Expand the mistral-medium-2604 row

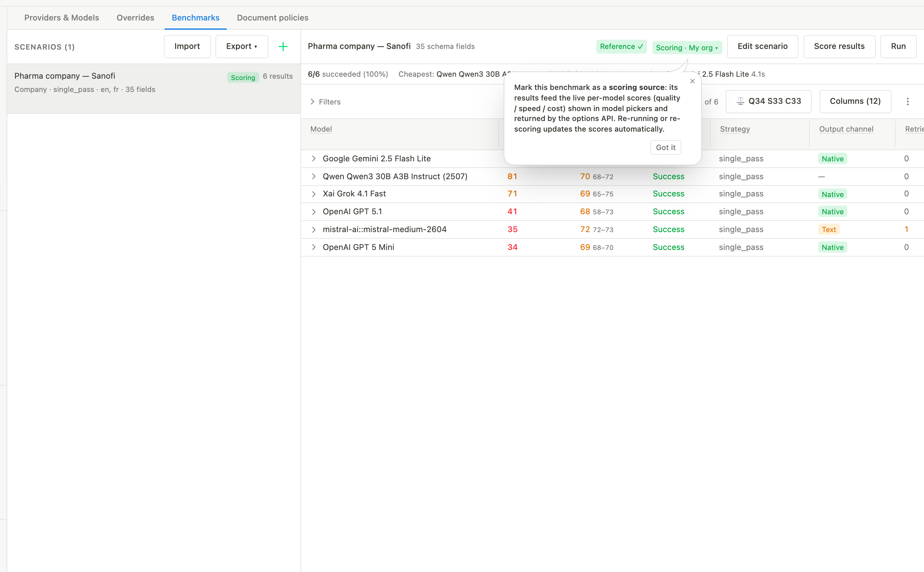point(313,229)
